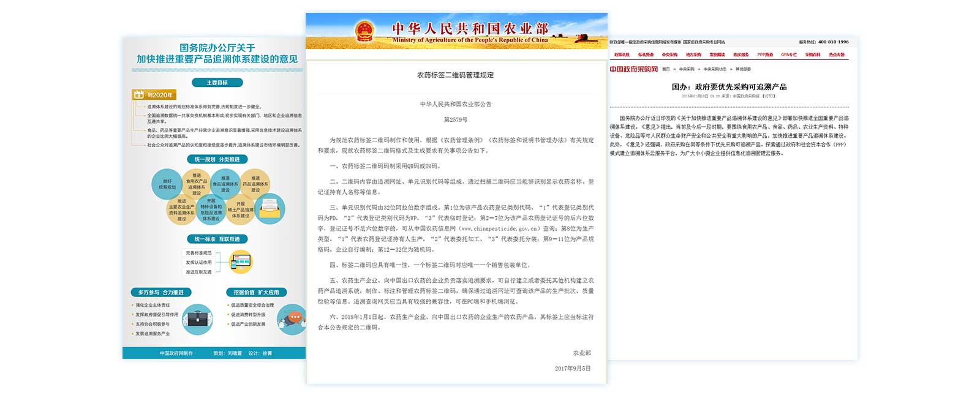Click the headline 国办：政府要优先采购可追溯产品
980x398 pixels.
pyautogui.click(x=729, y=87)
